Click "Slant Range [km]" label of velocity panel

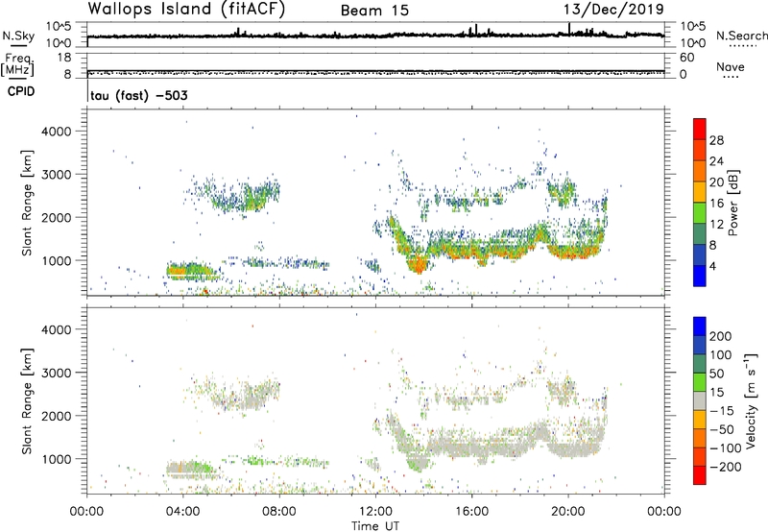coord(27,401)
